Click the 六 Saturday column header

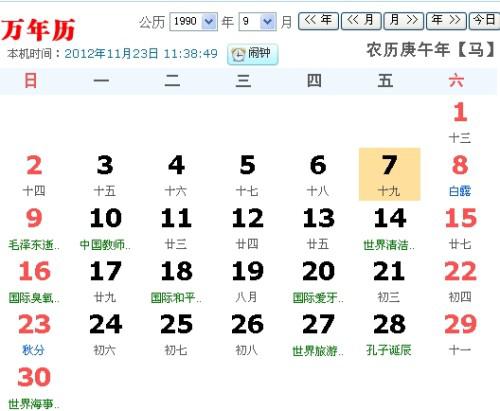tap(456, 81)
